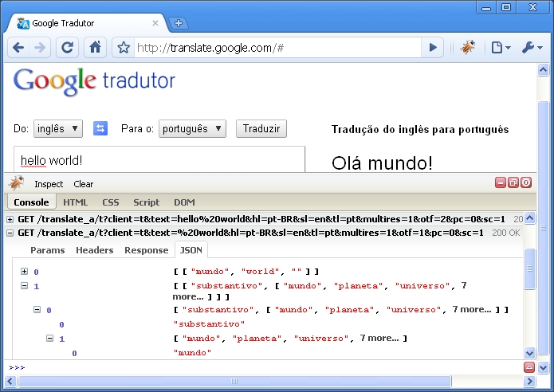Expand the first GET translate request
The height and width of the screenshot is (392, 554).
tap(10, 219)
